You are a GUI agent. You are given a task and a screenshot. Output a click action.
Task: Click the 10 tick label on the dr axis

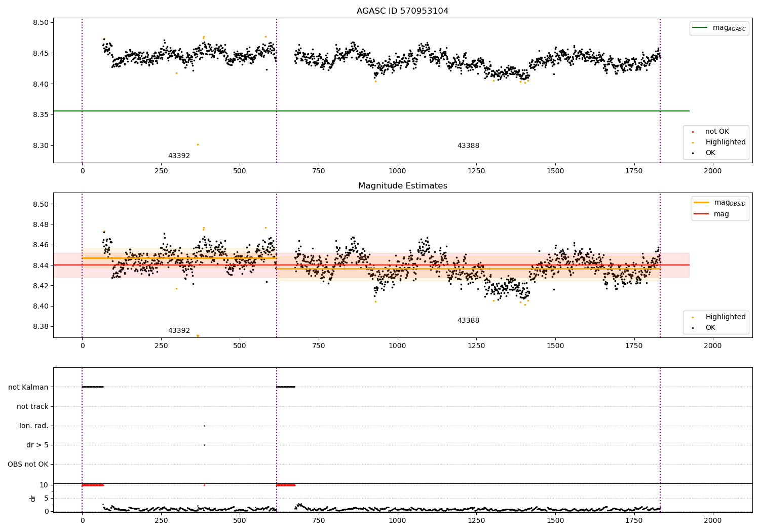(x=44, y=485)
